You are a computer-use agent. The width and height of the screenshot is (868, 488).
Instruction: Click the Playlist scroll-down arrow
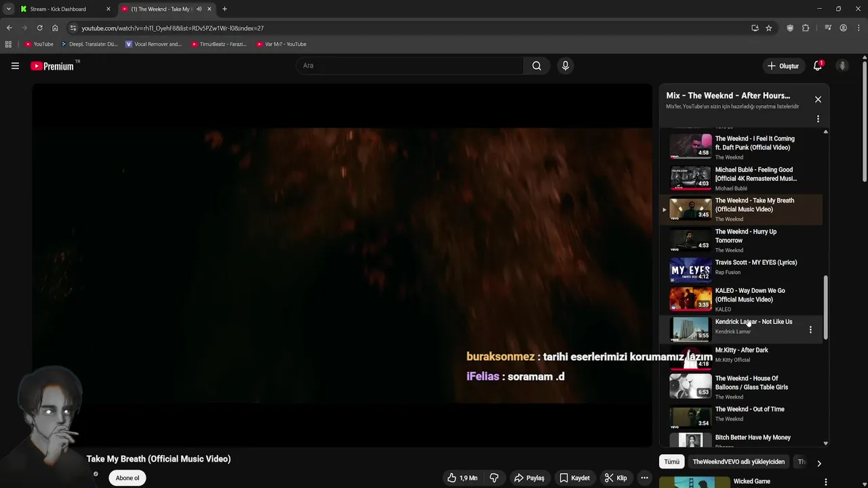coord(825,443)
